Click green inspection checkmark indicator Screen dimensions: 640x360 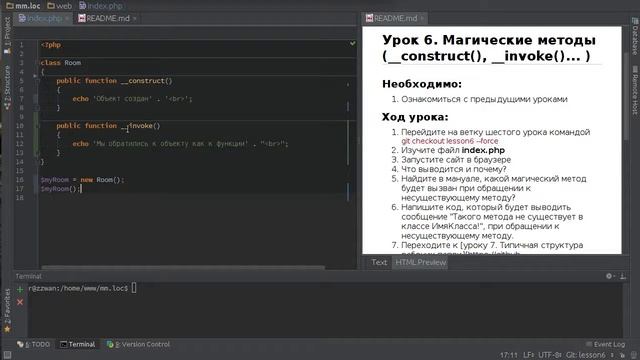(352, 43)
